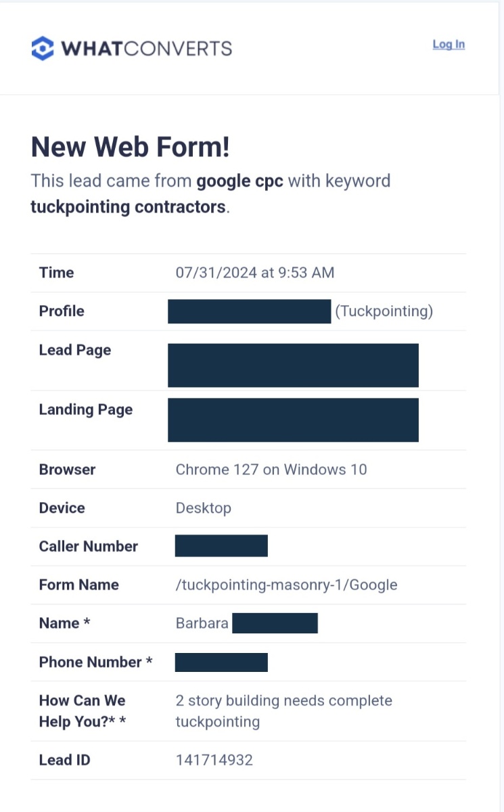Click the tuckpointing contractors keyword
This screenshot has width=504, height=812.
point(128,207)
